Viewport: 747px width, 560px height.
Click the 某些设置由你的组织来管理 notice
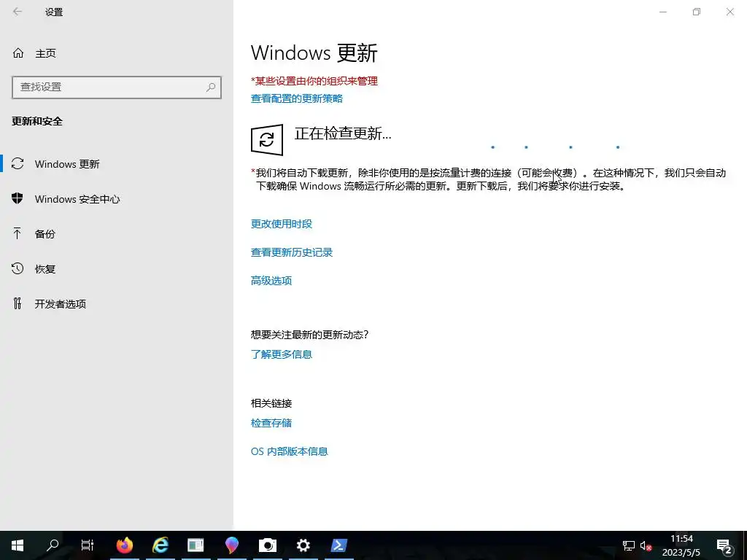coord(314,81)
